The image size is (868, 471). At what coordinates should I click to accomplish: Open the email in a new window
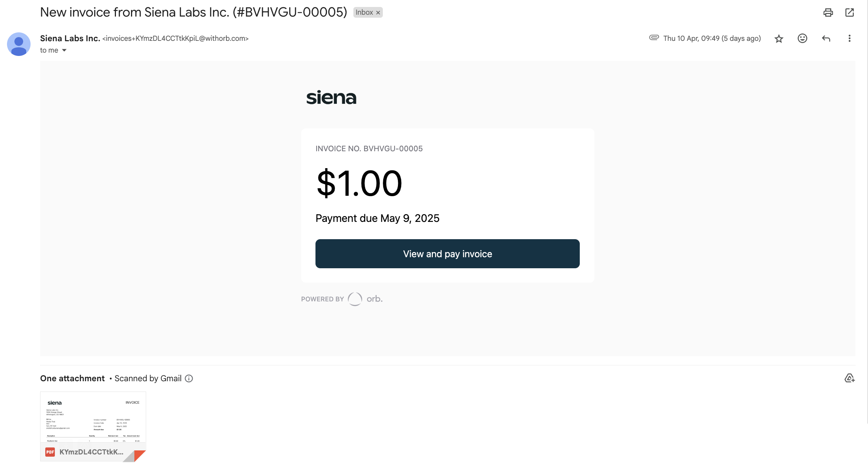click(850, 13)
